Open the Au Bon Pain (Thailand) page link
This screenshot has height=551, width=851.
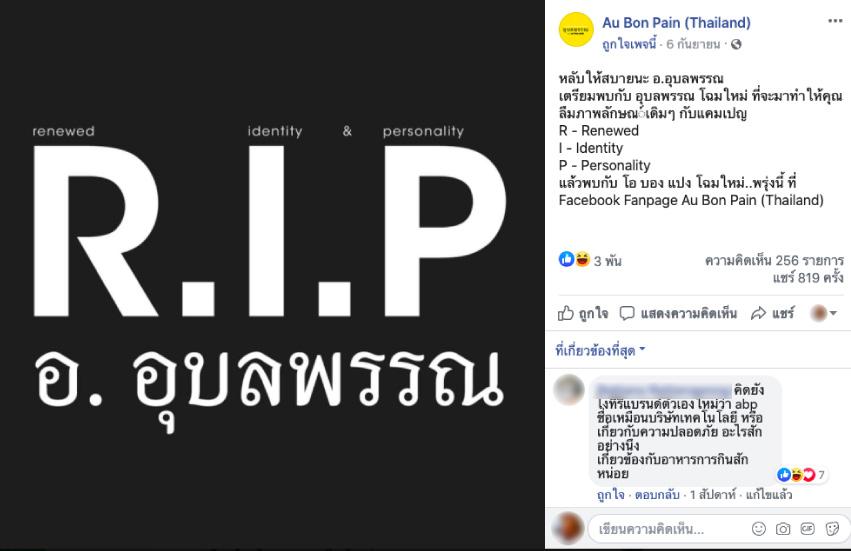point(676,23)
